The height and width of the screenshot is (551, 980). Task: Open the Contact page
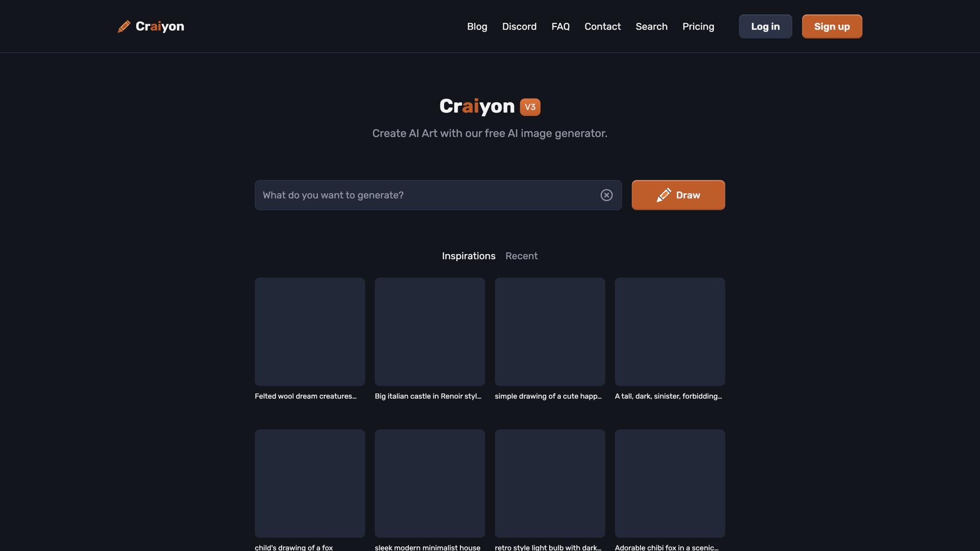click(602, 27)
